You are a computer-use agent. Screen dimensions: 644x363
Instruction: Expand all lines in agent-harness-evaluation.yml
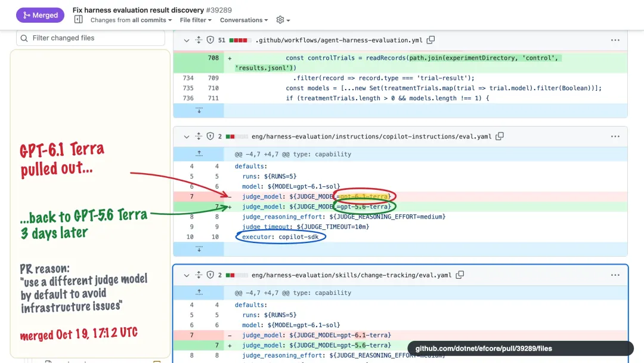point(199,40)
